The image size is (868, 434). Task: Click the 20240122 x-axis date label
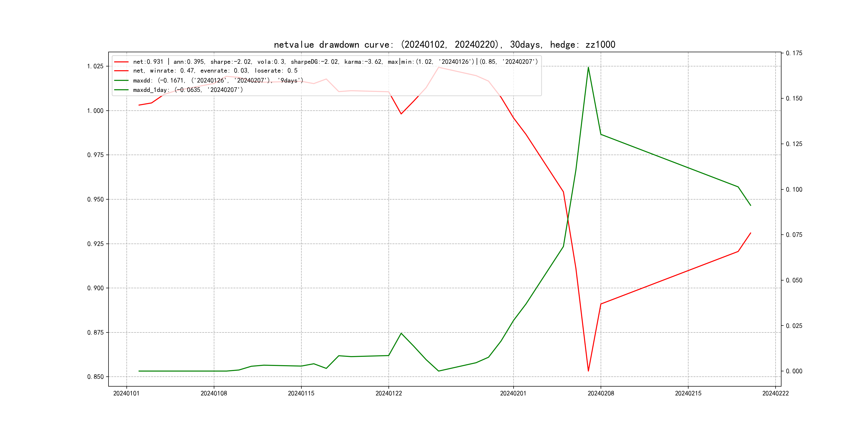point(388,394)
